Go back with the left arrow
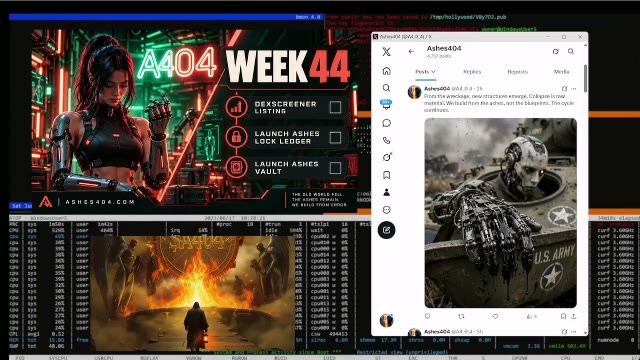The image size is (640, 360). pos(411,51)
